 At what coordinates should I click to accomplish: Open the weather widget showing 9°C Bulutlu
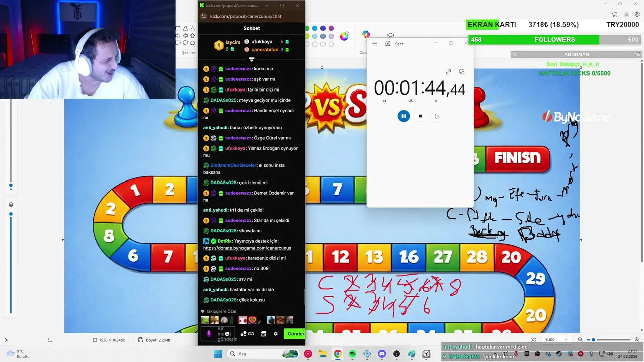pos(18,354)
